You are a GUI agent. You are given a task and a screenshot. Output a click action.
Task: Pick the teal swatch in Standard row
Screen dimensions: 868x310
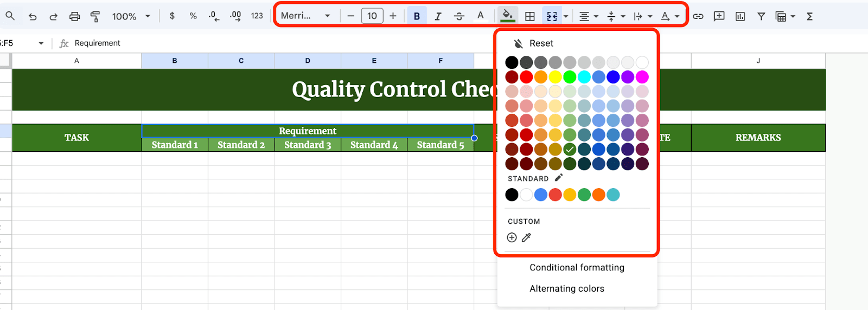(613, 195)
